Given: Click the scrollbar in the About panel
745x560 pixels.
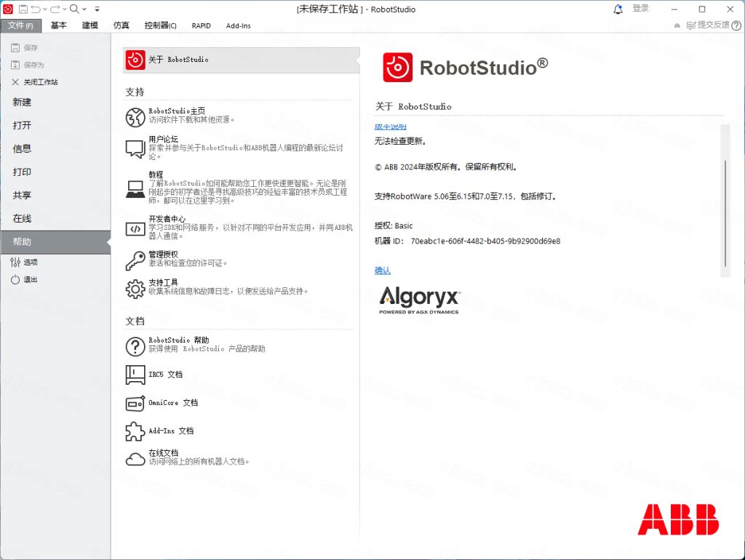Looking at the screenshot, I should 725,213.
